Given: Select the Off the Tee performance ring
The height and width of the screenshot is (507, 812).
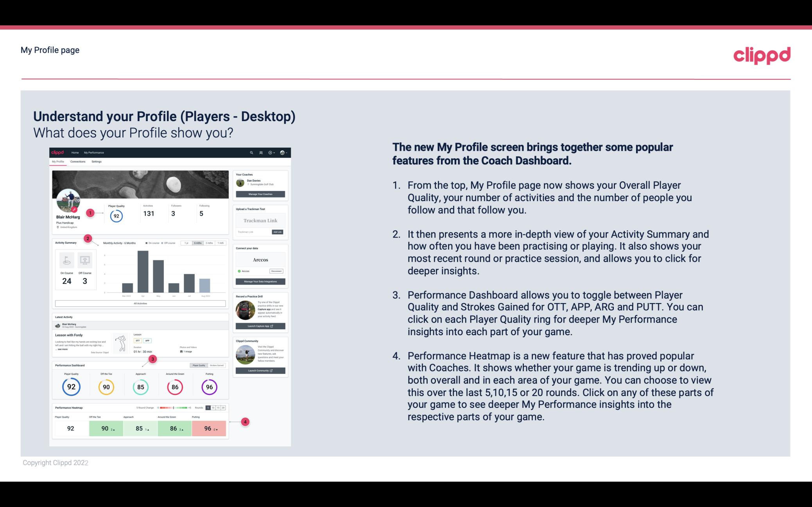Looking at the screenshot, I should point(106,387).
